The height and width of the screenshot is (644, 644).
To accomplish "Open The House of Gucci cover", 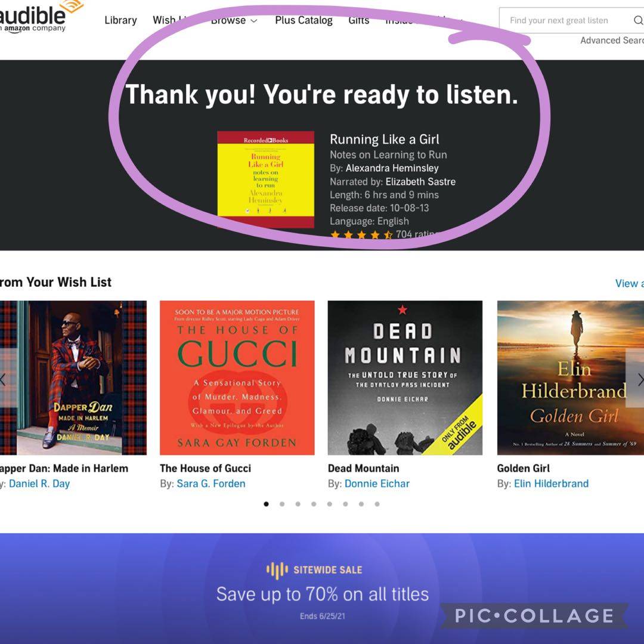I will (x=237, y=377).
